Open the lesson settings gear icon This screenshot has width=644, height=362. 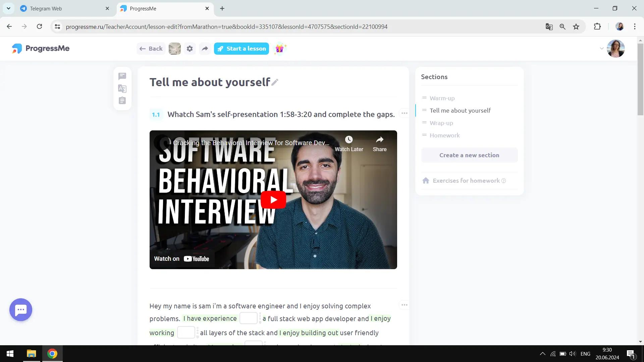click(x=189, y=48)
